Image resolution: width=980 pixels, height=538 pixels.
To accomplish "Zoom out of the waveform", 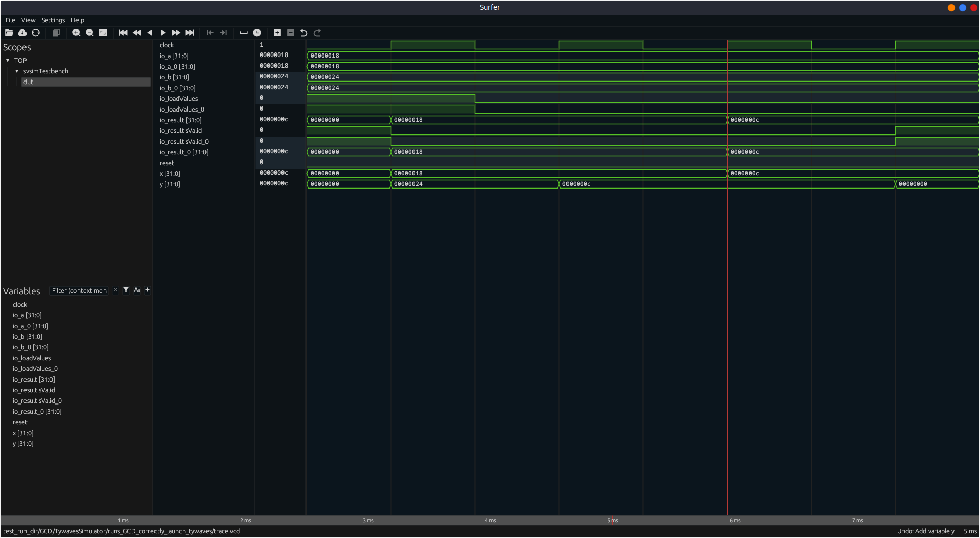I will (x=90, y=33).
